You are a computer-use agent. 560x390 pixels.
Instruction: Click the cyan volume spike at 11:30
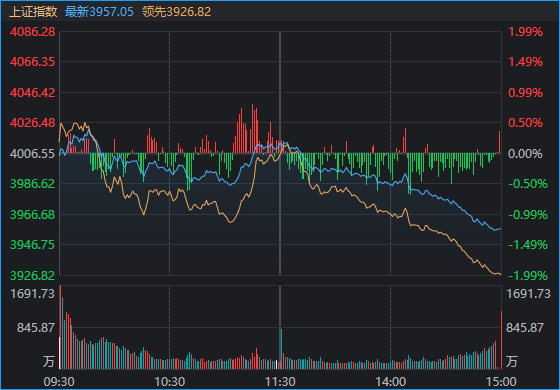[x=281, y=349]
